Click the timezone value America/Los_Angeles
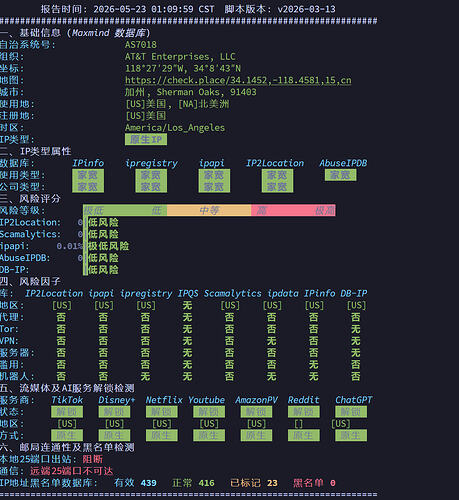The width and height of the screenshot is (459, 500). (175, 128)
